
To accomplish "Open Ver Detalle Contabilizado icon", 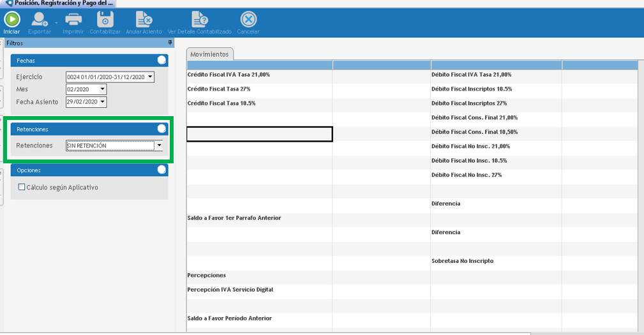I will (199, 19).
